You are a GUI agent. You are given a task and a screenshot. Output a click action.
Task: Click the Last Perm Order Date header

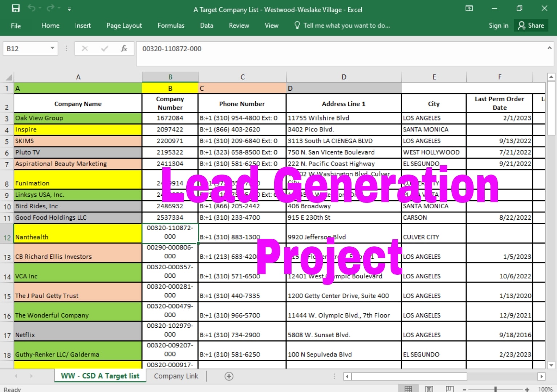(x=499, y=103)
